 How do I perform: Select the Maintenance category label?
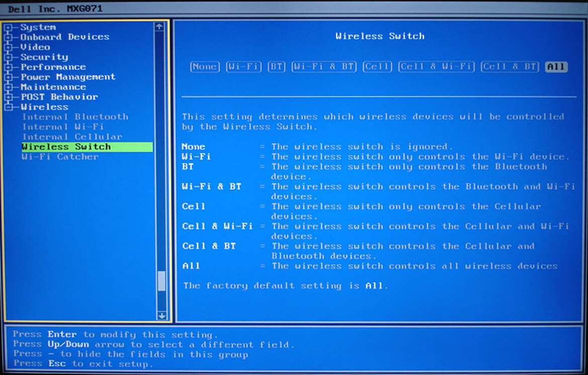(x=53, y=87)
